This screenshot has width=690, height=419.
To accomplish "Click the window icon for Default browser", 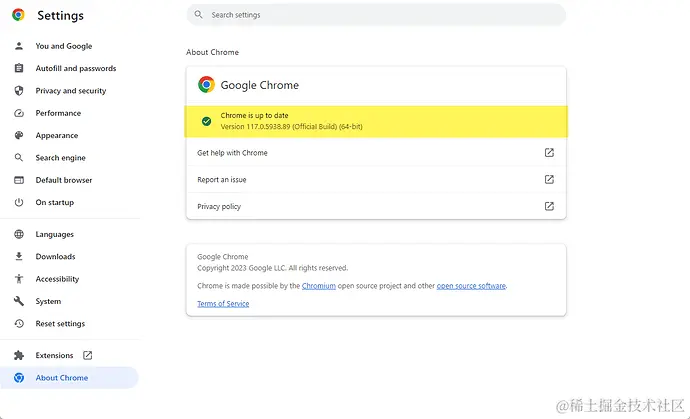I will (19, 180).
